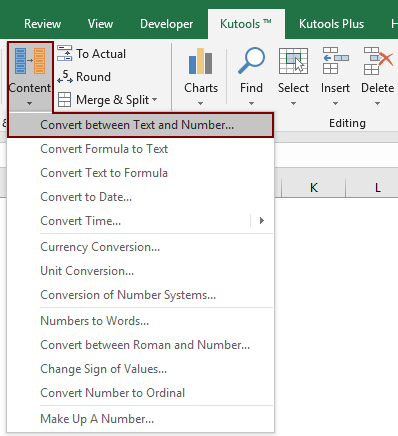Open Conversion of Number Systems
The height and width of the screenshot is (436, 398).
[x=140, y=295]
